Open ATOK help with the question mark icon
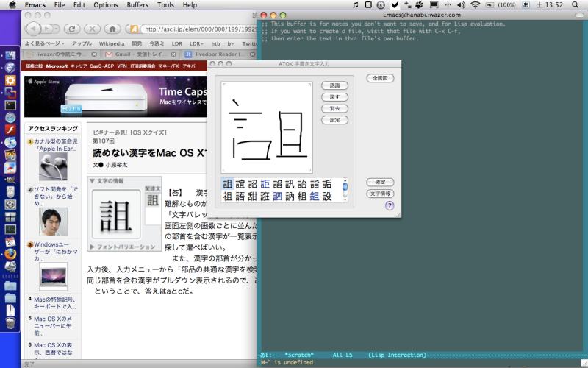 (390, 205)
